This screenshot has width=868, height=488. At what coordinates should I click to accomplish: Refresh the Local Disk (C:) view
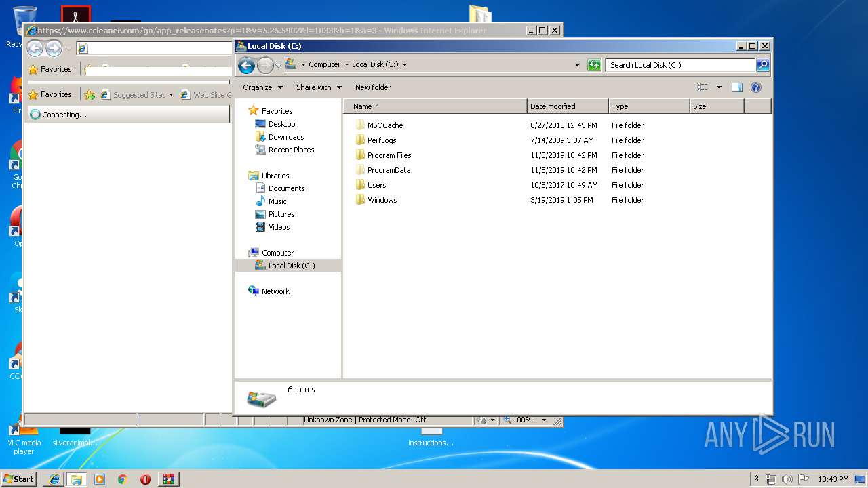coord(594,65)
